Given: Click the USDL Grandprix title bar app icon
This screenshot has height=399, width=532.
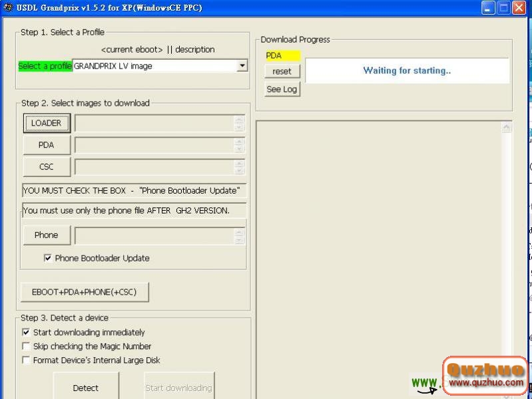Looking at the screenshot, I should click(8, 7).
